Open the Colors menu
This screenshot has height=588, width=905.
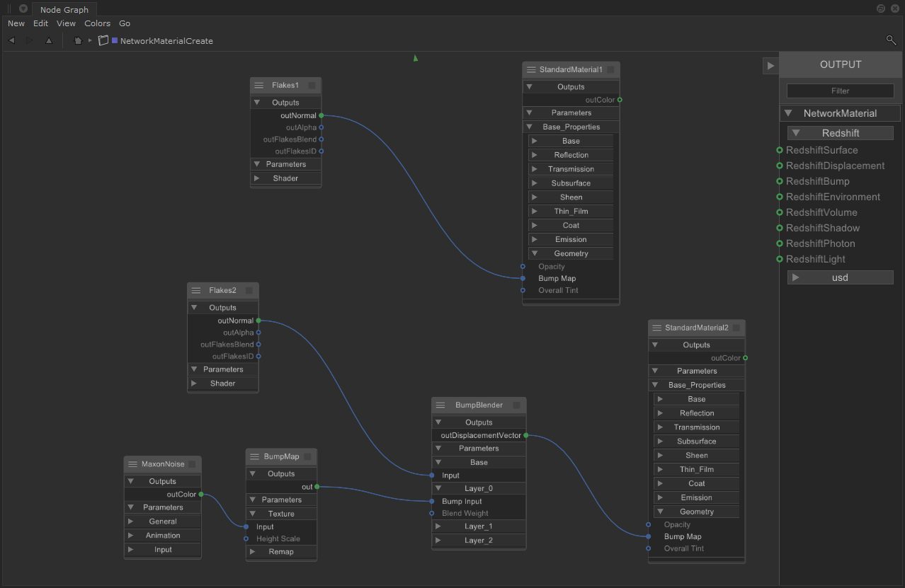98,23
